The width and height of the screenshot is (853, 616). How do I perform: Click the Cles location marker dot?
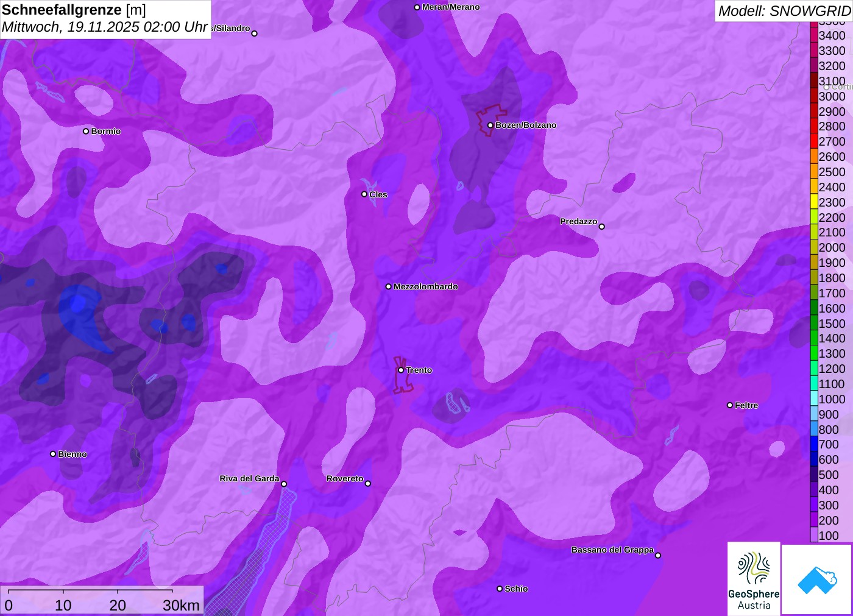point(364,194)
